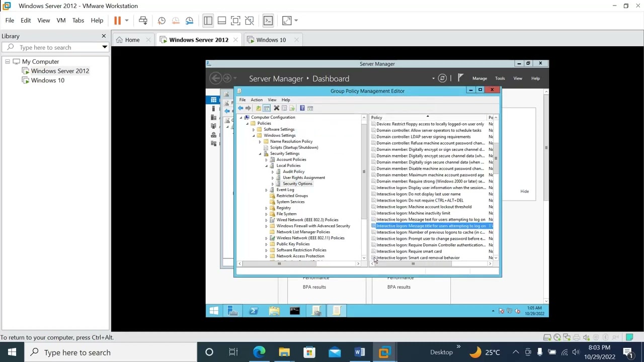Click Server Manager refresh icon
Image resolution: width=644 pixels, height=362 pixels.
coord(442,78)
